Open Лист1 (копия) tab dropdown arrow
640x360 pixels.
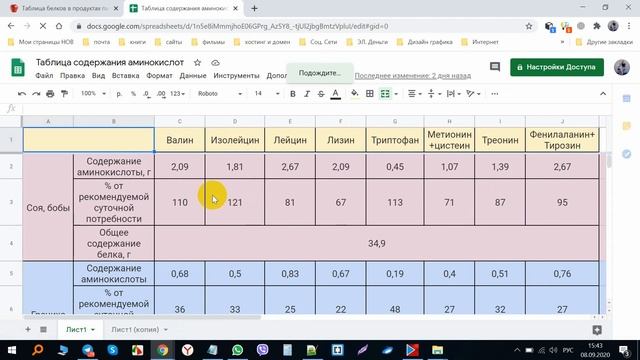pyautogui.click(x=166, y=330)
